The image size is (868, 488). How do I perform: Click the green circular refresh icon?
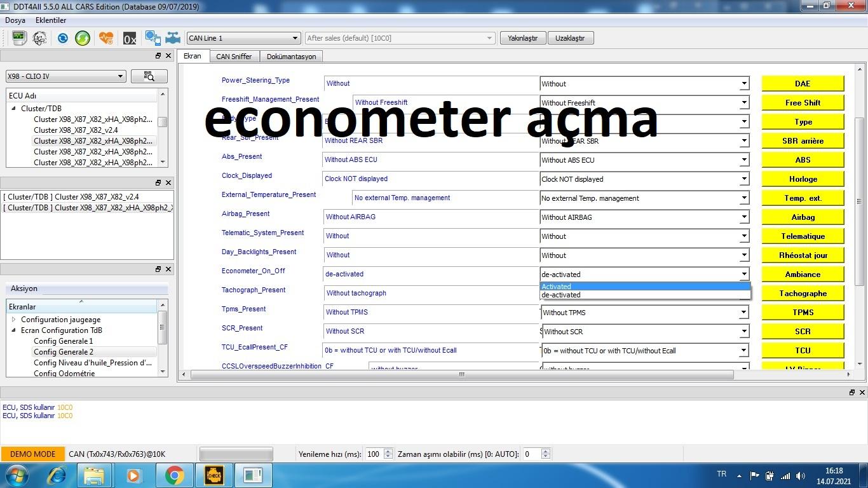pos(83,38)
